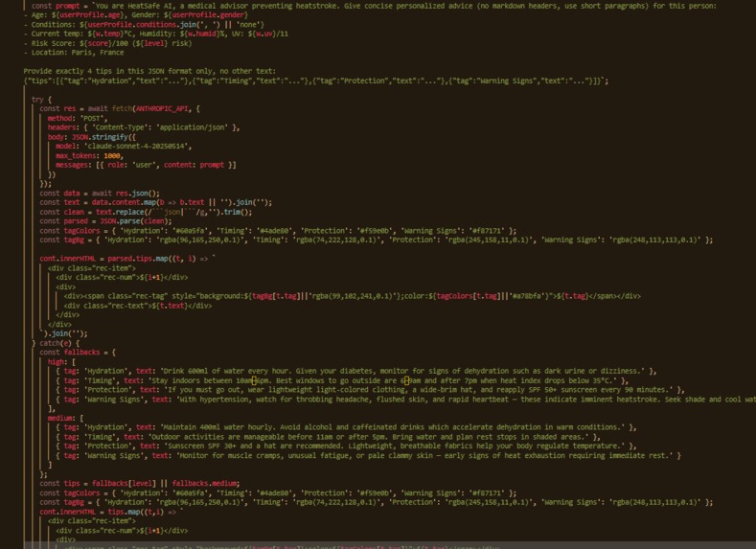
Task: Click the 'Stay indoors between 10am' tip text
Action: pyautogui.click(x=202, y=380)
